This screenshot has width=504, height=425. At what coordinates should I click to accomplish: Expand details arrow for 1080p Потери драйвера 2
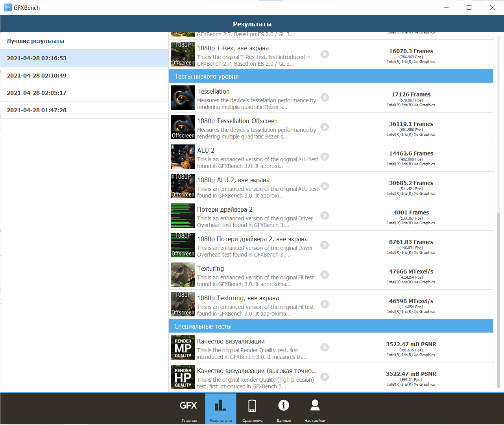coord(325,245)
